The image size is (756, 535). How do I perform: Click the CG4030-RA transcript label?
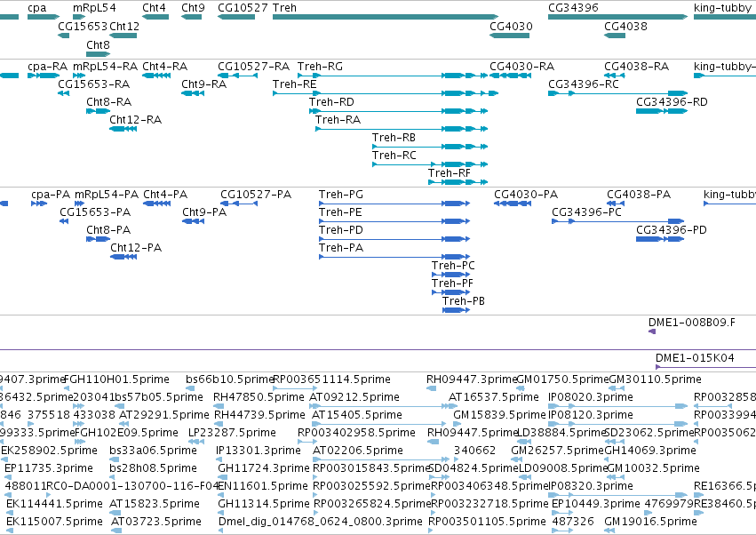click(522, 66)
